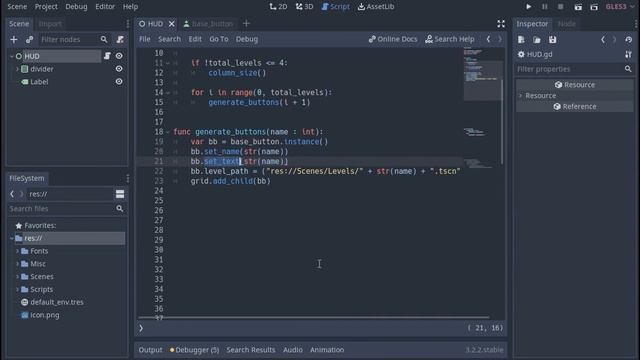Open script editor File menu
The width and height of the screenshot is (640, 360).
click(144, 39)
